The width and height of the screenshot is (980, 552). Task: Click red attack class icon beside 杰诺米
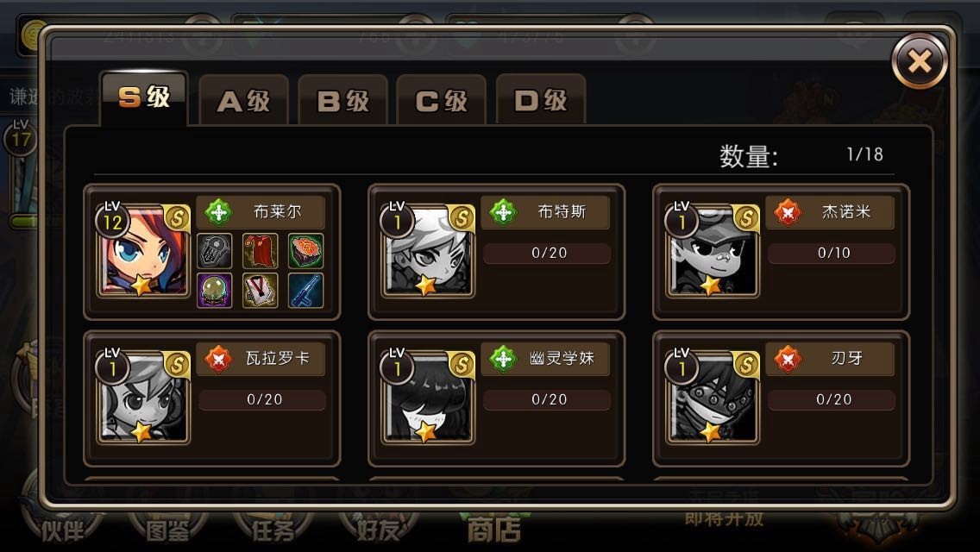click(788, 212)
